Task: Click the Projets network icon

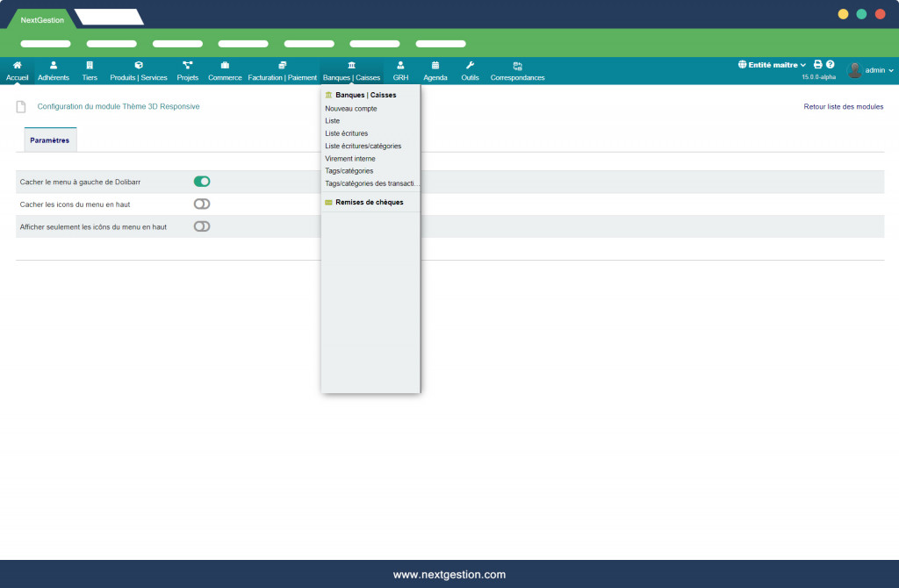Action: pyautogui.click(x=187, y=65)
